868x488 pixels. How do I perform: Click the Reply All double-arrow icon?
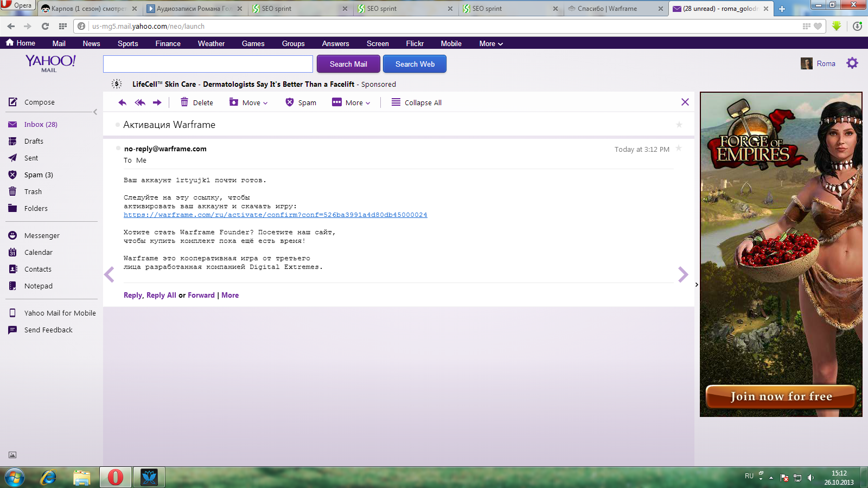point(140,102)
